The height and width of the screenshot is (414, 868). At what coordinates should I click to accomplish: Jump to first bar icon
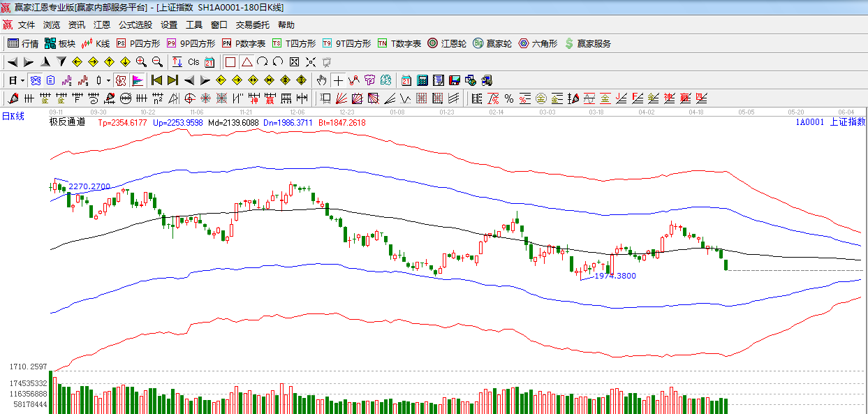pyautogui.click(x=156, y=80)
